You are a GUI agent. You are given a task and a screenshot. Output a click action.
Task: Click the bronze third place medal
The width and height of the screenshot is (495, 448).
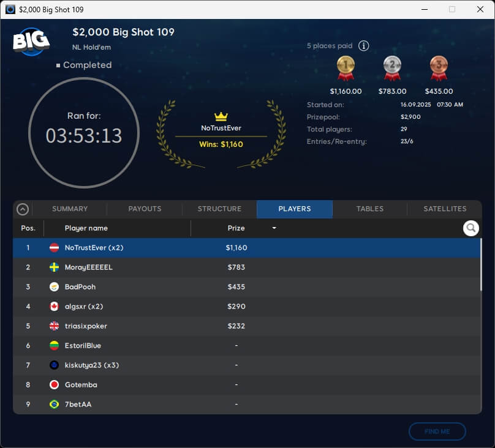coord(439,68)
